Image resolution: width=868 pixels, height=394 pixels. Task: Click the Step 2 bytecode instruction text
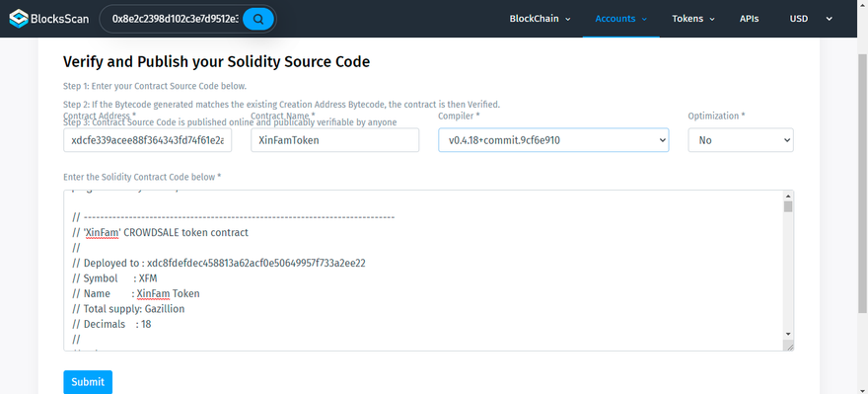click(x=282, y=105)
